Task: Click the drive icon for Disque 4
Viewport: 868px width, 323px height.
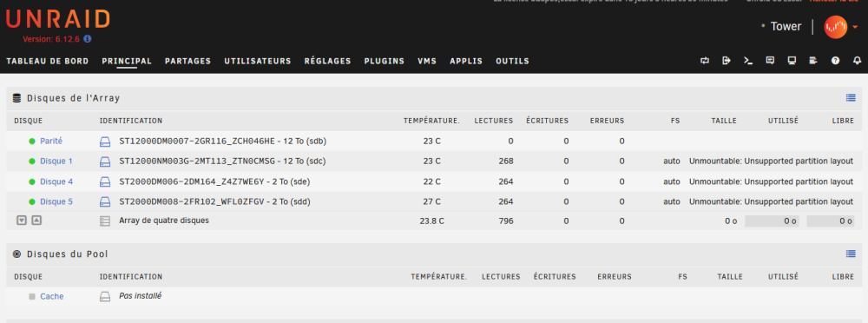Action: click(105, 181)
